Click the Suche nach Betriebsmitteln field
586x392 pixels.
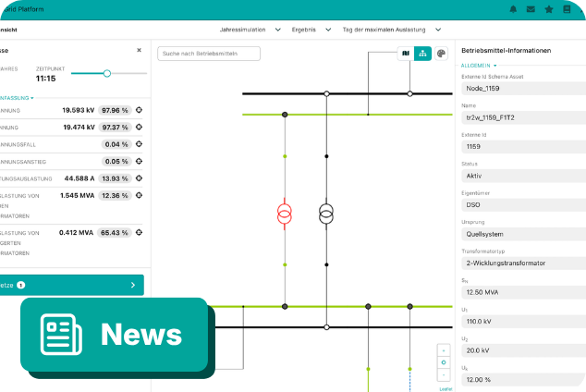[x=209, y=54]
